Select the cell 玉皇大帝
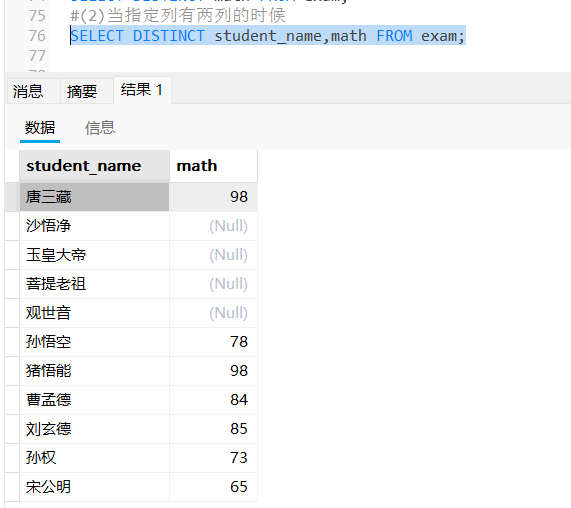Screen dimensions: 571x508 (x=94, y=255)
